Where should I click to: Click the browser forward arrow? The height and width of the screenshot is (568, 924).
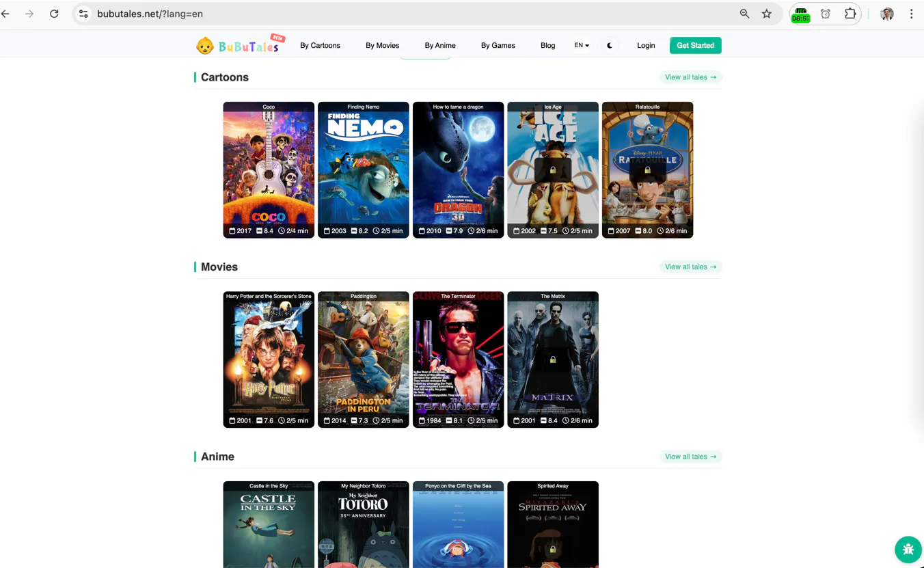pos(29,14)
